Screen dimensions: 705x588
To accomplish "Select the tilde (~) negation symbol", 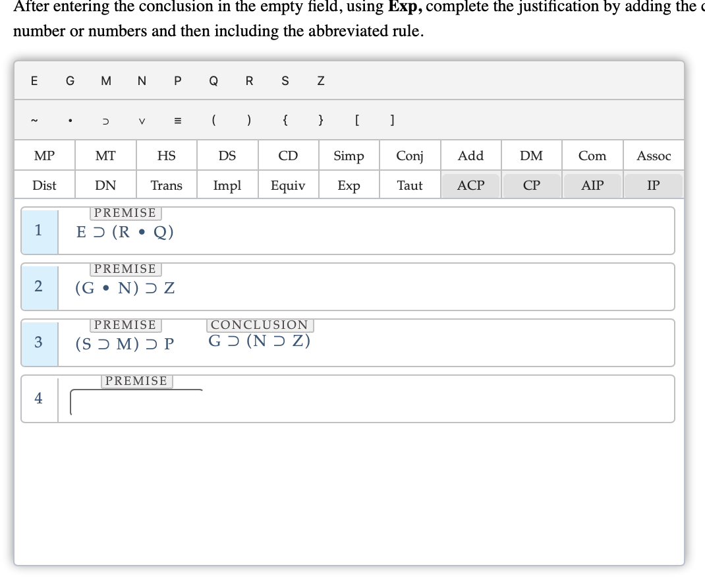I will click(34, 120).
